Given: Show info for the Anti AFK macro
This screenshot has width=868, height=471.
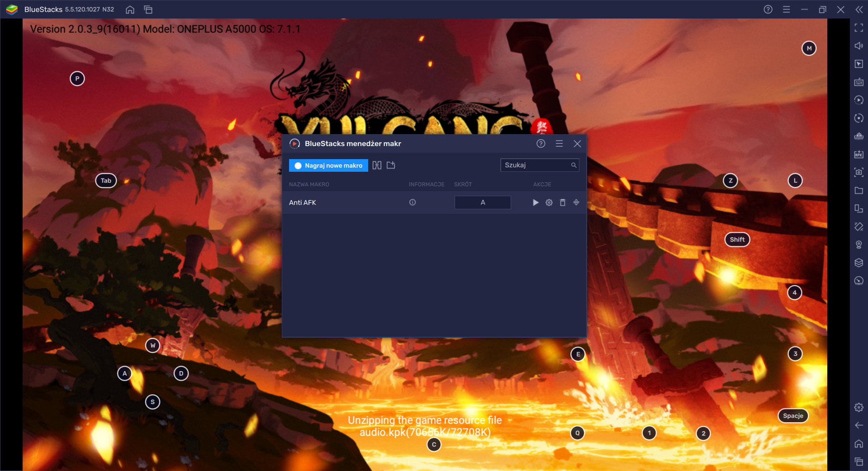Looking at the screenshot, I should (413, 203).
